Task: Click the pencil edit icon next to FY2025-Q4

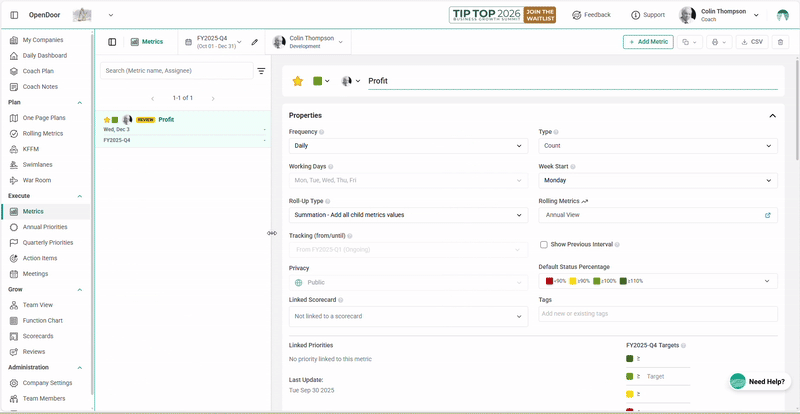Action: click(254, 42)
